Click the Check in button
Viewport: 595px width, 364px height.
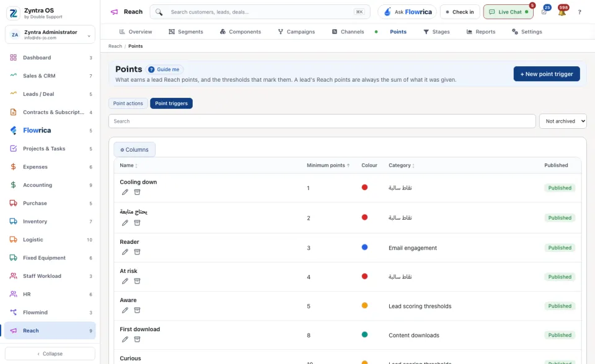(460, 12)
